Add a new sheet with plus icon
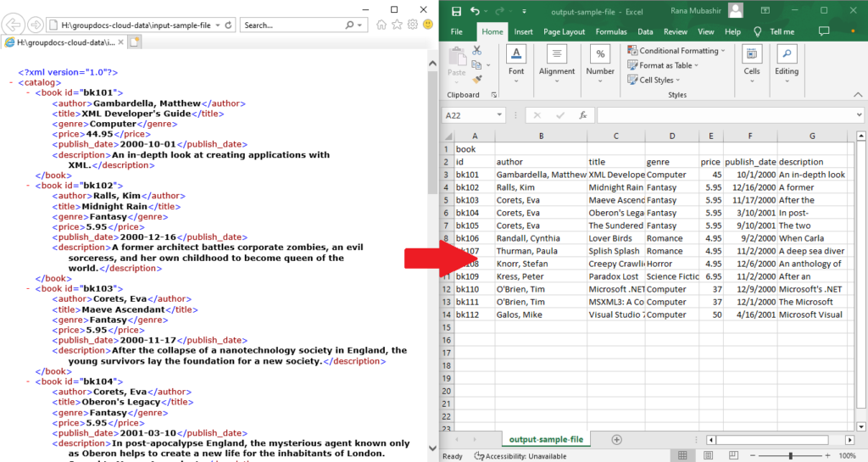Screen dimensions: 868x462 616,439
